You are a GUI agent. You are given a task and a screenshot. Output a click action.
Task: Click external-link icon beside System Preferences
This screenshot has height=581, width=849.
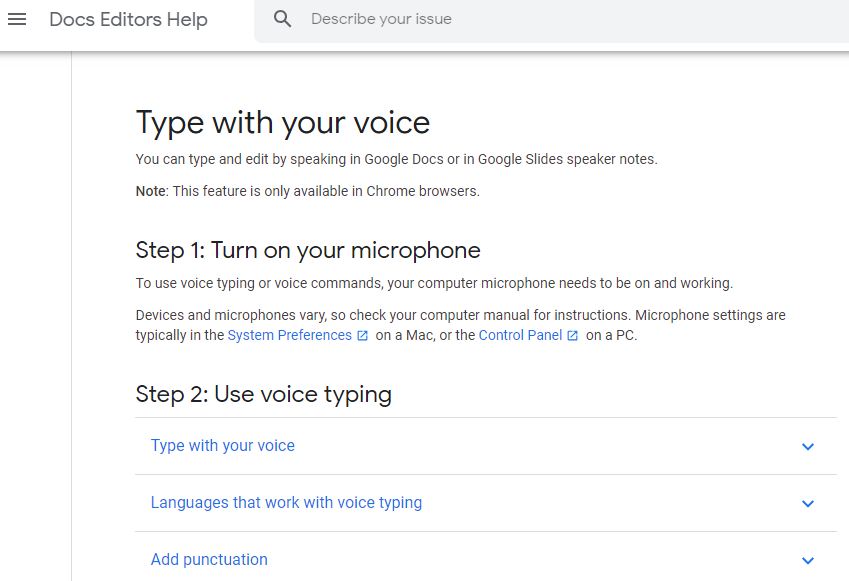point(362,336)
